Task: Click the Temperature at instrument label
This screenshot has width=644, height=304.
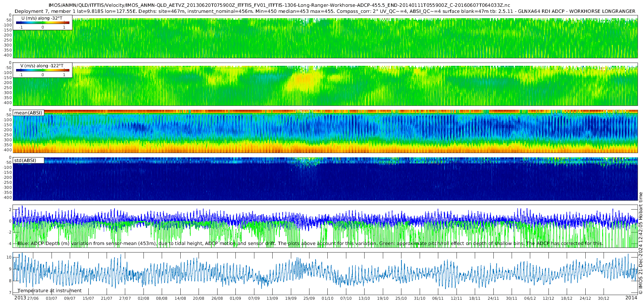Action: point(49,290)
